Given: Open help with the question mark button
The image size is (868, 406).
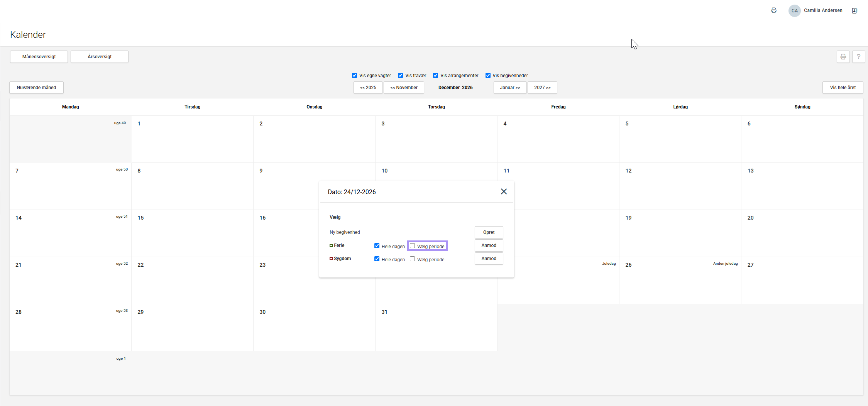Looking at the screenshot, I should click(x=858, y=57).
